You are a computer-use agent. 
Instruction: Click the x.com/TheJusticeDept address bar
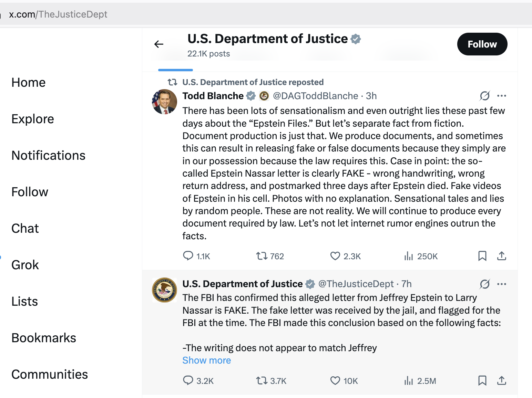pos(58,14)
